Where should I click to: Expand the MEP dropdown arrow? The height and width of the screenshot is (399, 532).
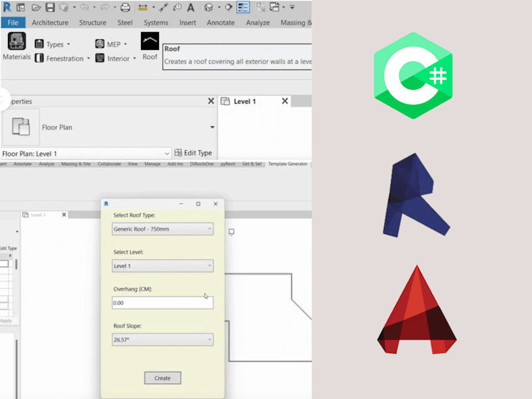click(126, 44)
